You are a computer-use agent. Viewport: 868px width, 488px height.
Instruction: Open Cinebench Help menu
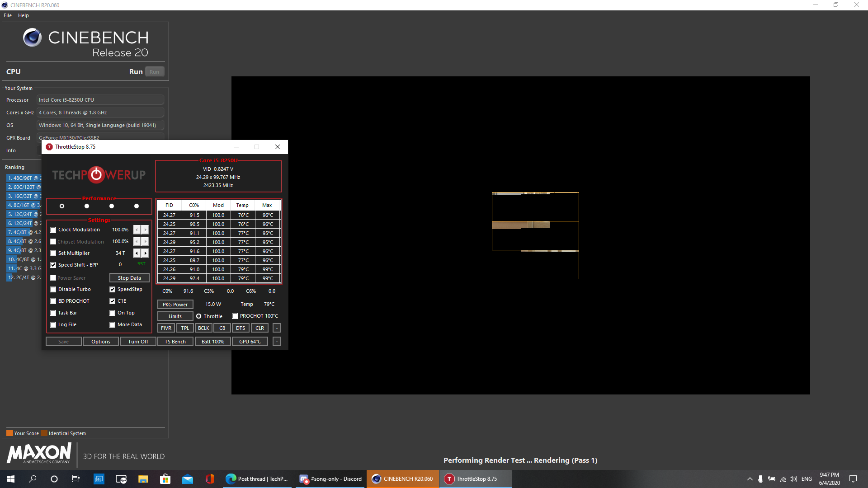pyautogui.click(x=24, y=15)
